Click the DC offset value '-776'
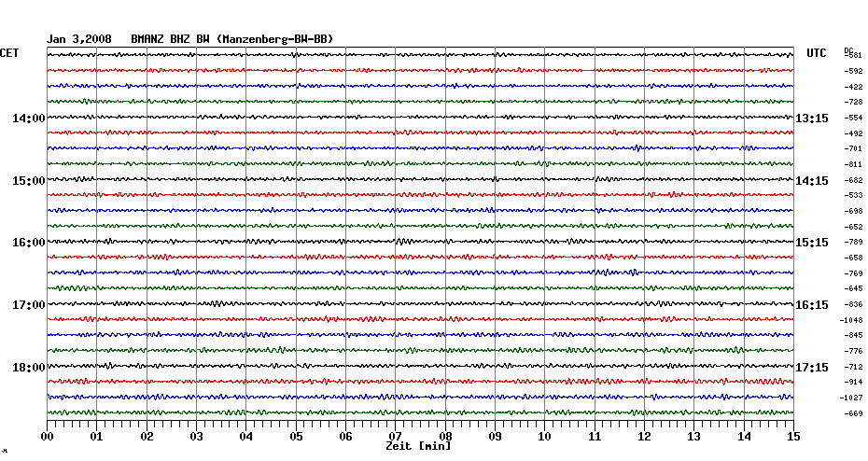The width and height of the screenshot is (868, 461). pyautogui.click(x=853, y=352)
